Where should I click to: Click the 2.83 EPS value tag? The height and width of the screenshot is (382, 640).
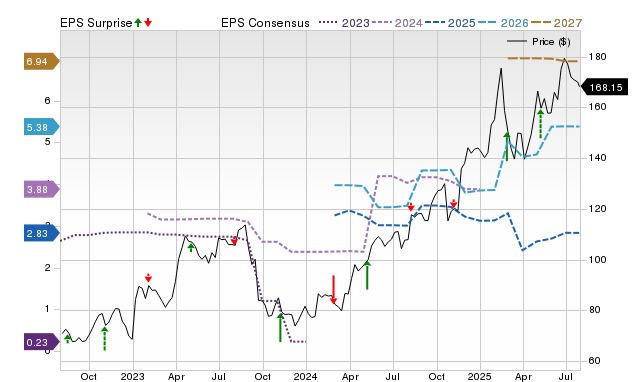(x=42, y=233)
